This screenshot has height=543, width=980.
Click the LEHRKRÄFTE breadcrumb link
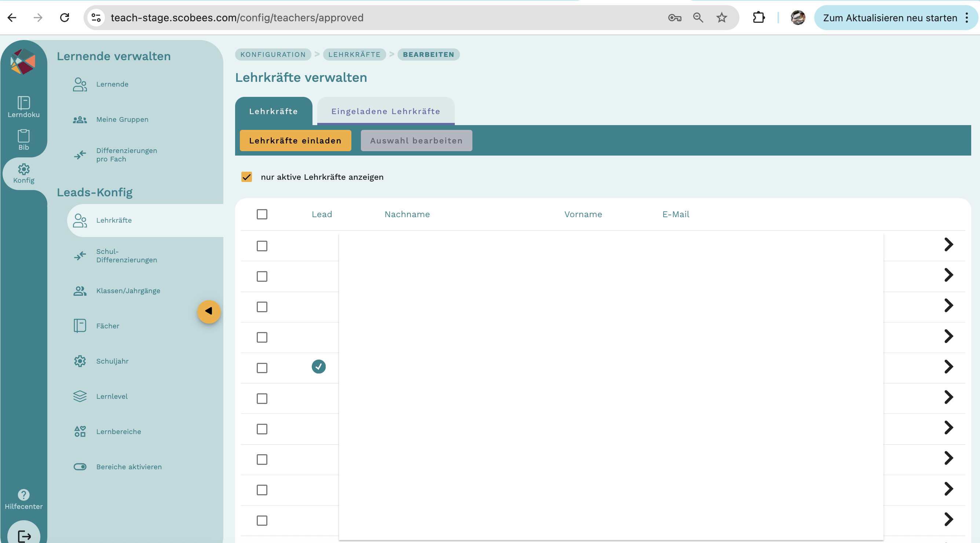tap(354, 54)
